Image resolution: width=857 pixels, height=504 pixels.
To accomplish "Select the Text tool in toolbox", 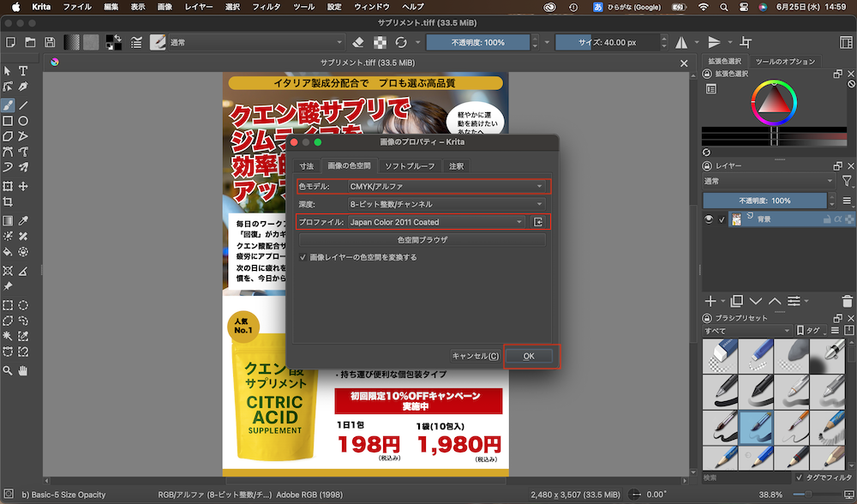I will coord(23,71).
